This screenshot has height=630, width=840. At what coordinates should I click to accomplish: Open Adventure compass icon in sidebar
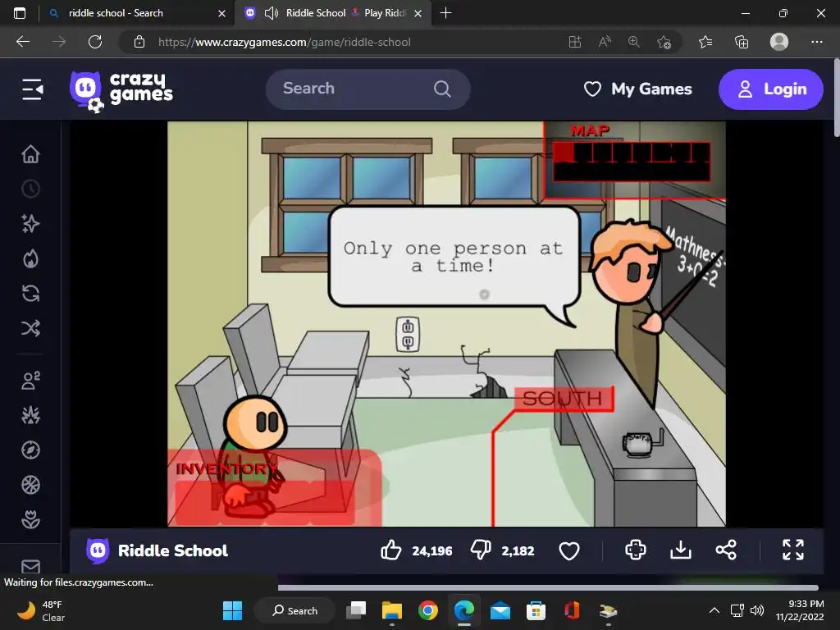[30, 450]
